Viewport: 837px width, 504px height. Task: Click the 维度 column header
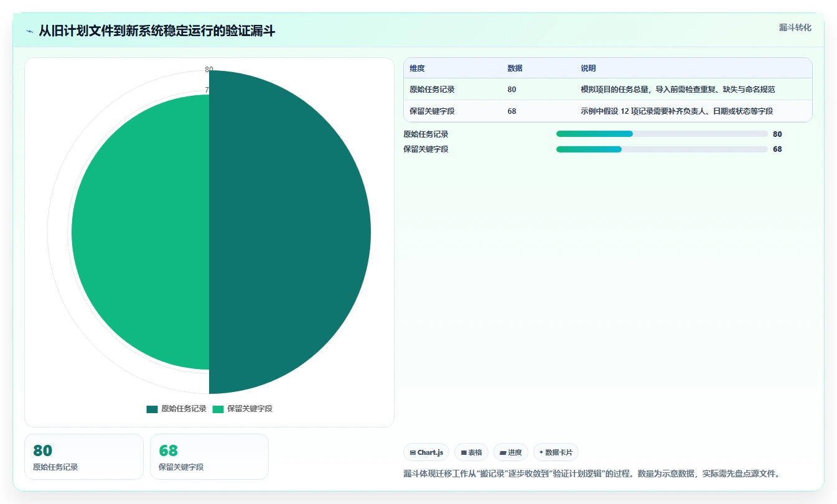(x=417, y=68)
